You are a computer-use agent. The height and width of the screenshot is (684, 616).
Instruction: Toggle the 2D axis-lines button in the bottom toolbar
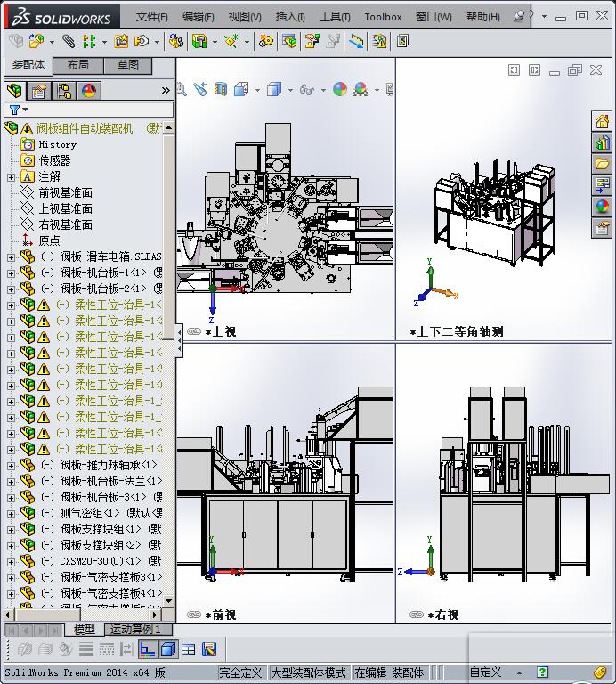click(148, 649)
